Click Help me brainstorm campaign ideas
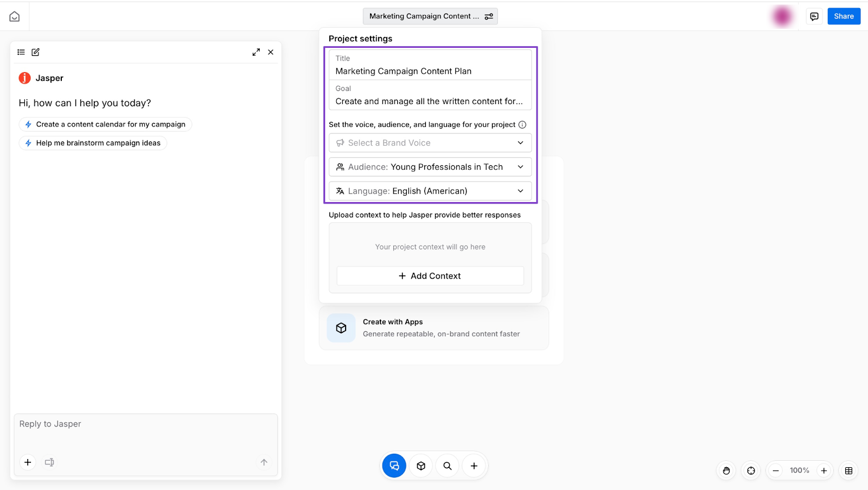Viewport: 868px width, 490px height. tap(93, 143)
